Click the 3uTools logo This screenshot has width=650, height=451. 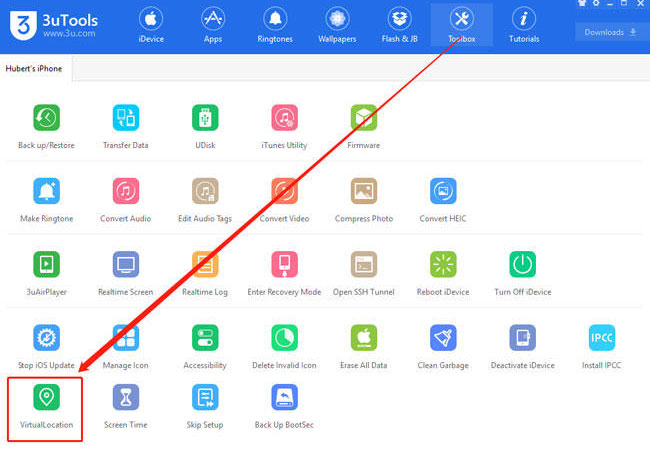pos(53,26)
